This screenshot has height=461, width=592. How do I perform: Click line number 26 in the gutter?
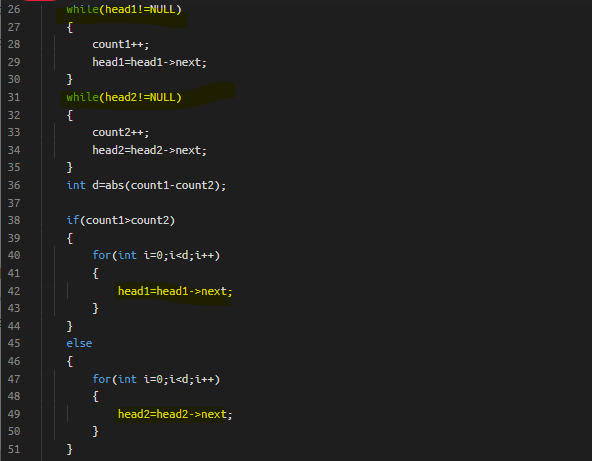pos(14,9)
